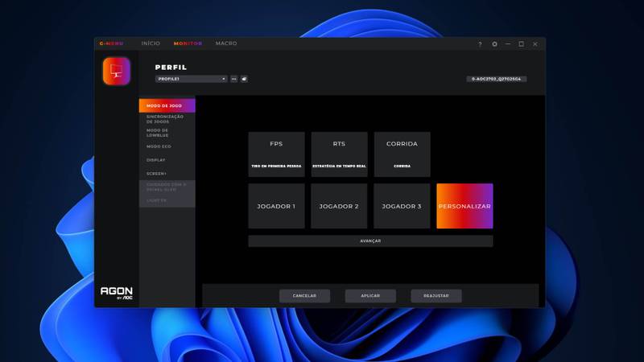Viewport: 644px width, 362px height.
Task: Open the monitor selector A0C2703_Q27G2SG4
Action: (496, 79)
